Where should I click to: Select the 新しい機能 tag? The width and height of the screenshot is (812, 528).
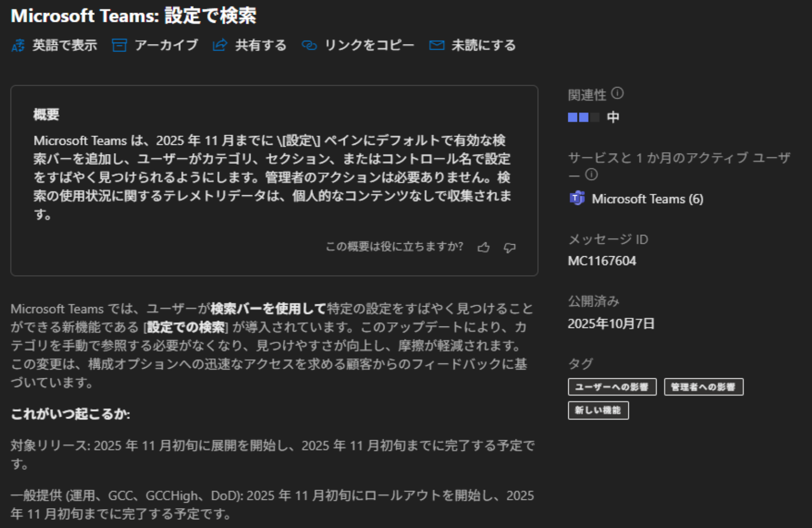click(x=598, y=410)
